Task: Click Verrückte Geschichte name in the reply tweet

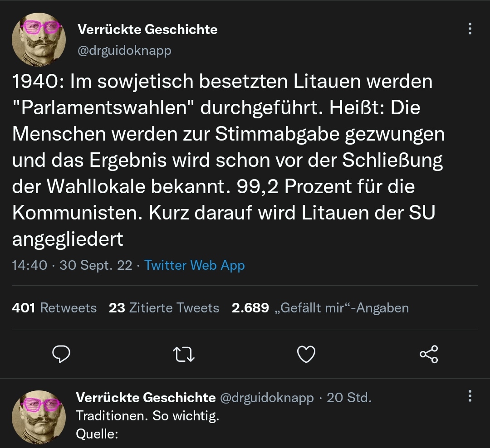Action: pos(146,398)
